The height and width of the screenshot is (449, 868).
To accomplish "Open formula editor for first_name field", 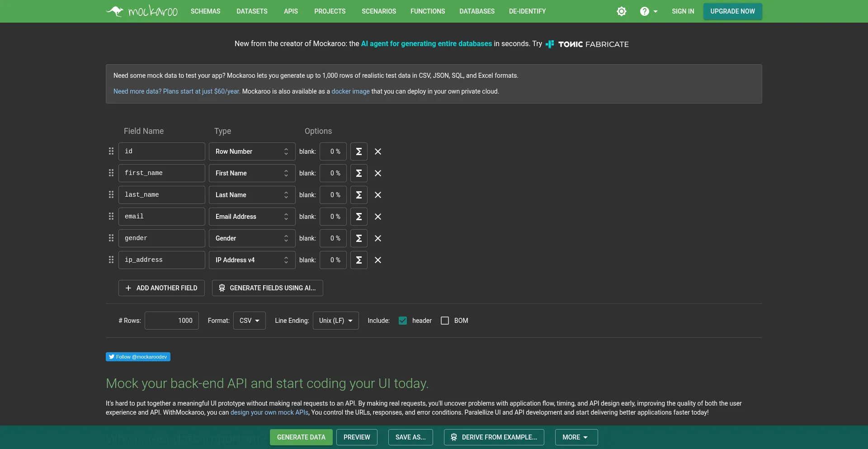I will click(359, 173).
